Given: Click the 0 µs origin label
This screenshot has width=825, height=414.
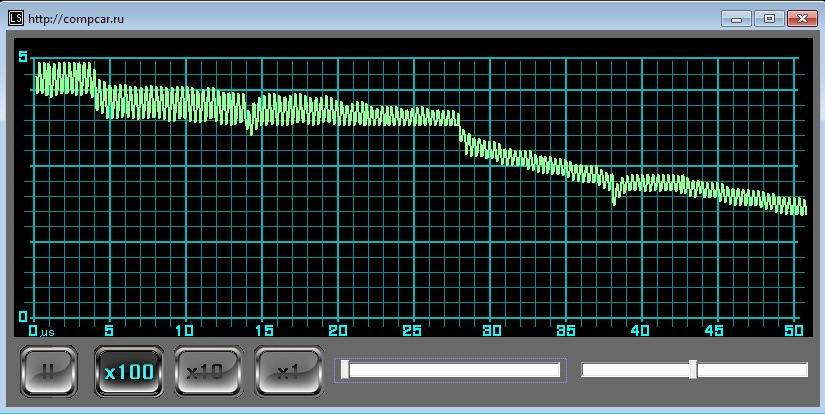Looking at the screenshot, I should [x=41, y=331].
